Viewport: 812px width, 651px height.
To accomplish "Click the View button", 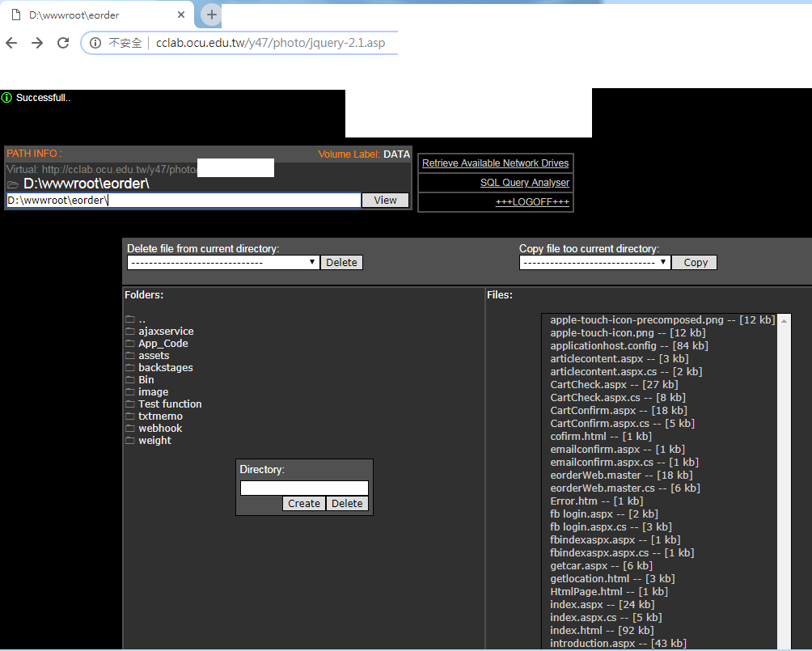I will tap(385, 201).
